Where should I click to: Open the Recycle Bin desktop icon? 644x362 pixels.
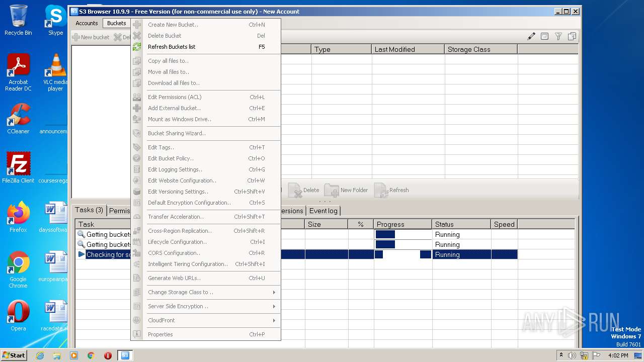point(18,20)
